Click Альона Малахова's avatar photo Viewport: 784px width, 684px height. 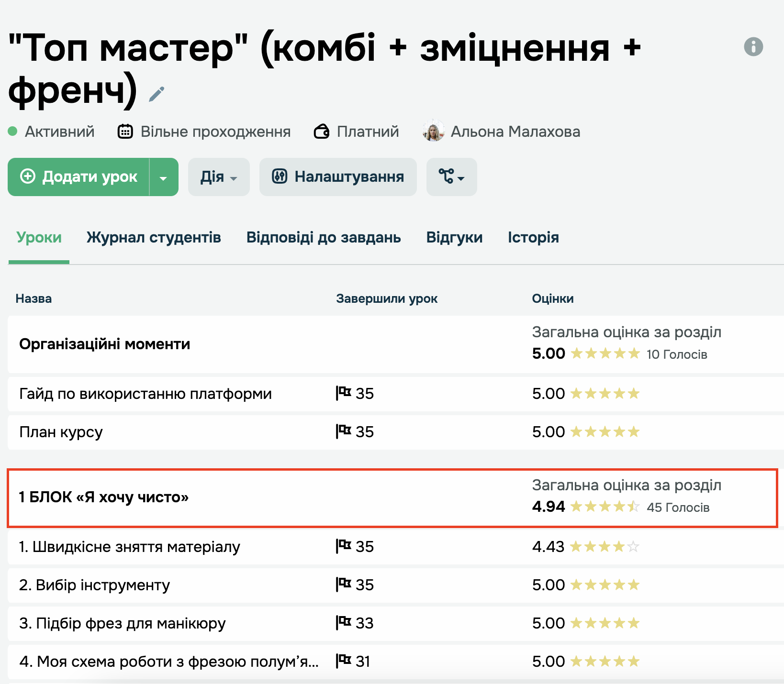[x=434, y=131]
